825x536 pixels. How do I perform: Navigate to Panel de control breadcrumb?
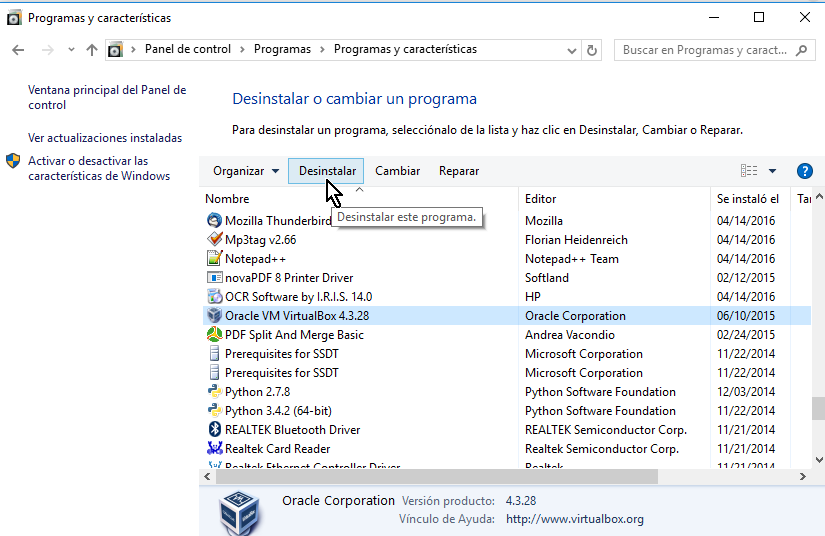pyautogui.click(x=188, y=49)
